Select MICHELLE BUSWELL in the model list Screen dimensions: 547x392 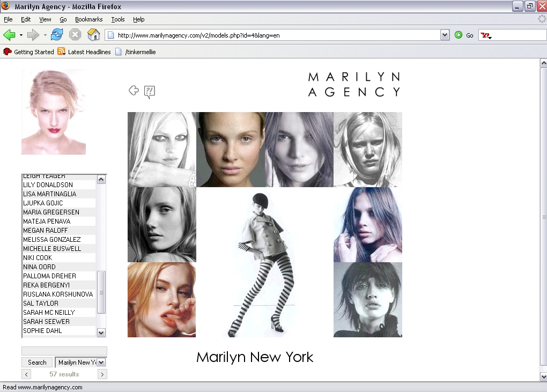pyautogui.click(x=59, y=249)
